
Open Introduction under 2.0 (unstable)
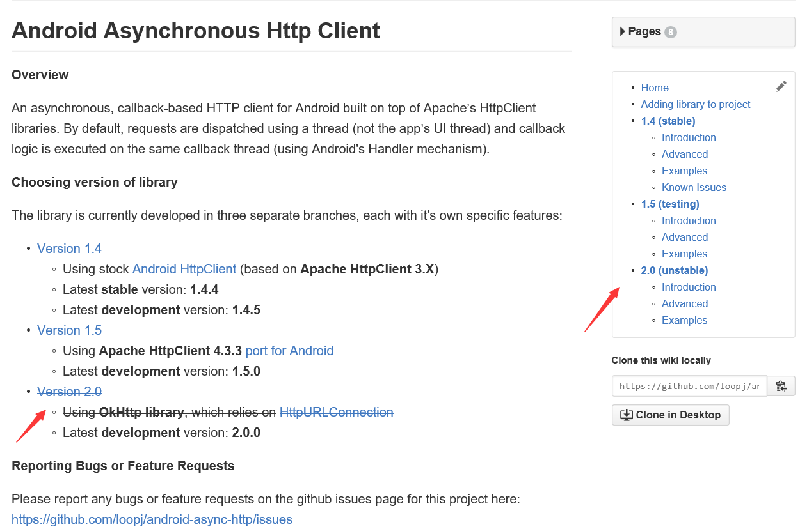[x=689, y=287]
